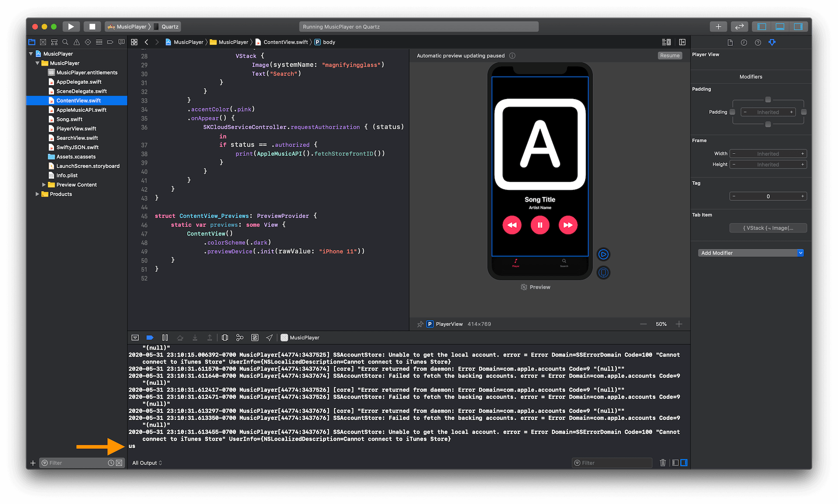This screenshot has height=504, width=838.
Task: Select the Project navigator folder icon
Action: 31,42
